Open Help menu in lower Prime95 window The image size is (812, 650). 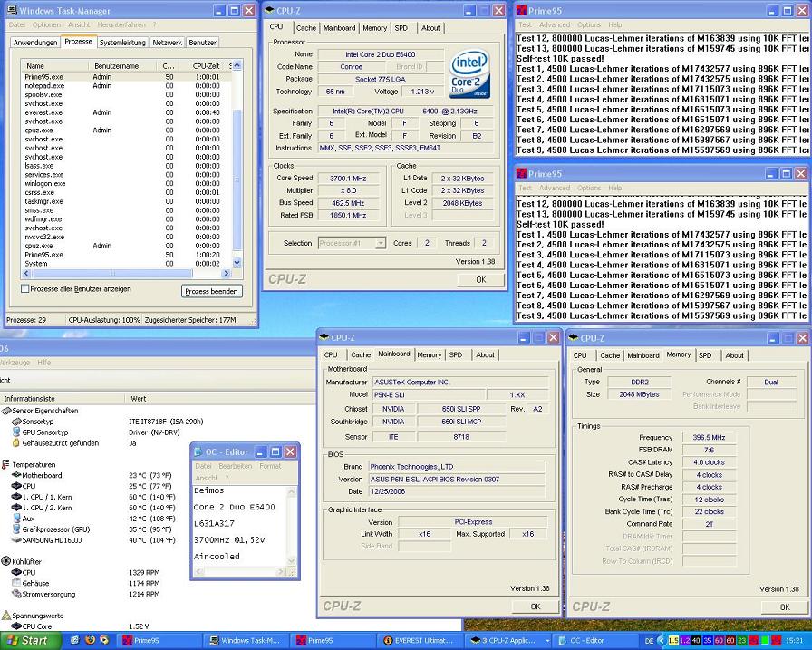coord(615,188)
